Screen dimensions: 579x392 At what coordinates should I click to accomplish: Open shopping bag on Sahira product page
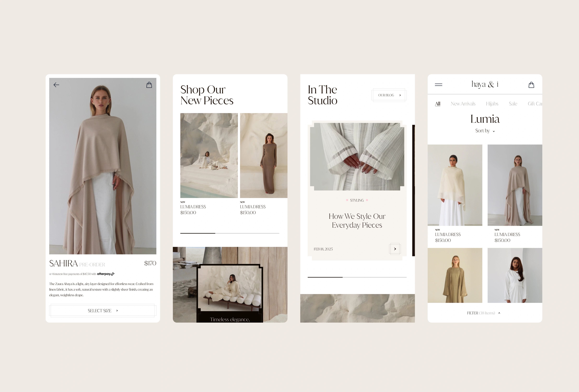[x=149, y=85]
